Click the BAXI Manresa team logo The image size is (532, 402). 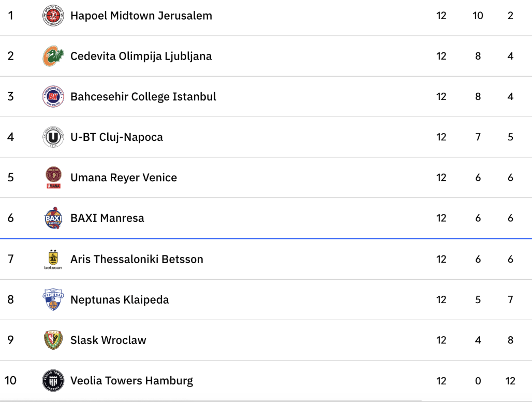pyautogui.click(x=53, y=218)
